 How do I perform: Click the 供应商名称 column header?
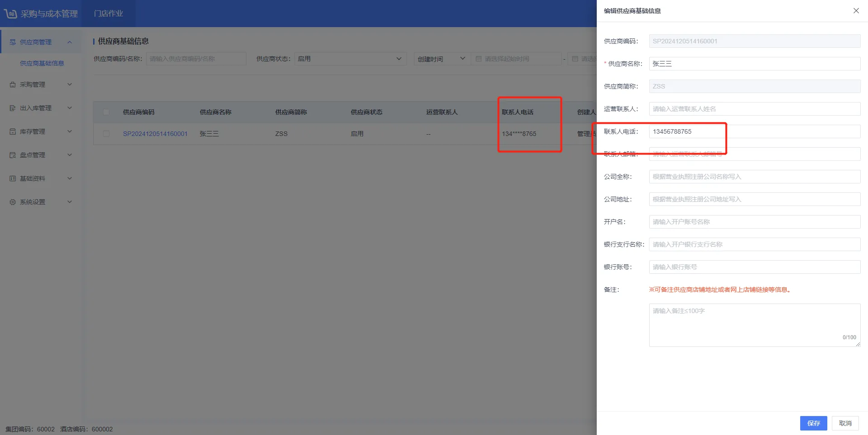[216, 112]
